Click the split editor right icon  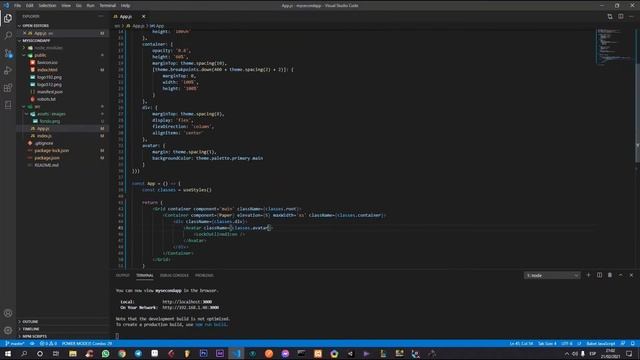(x=620, y=16)
